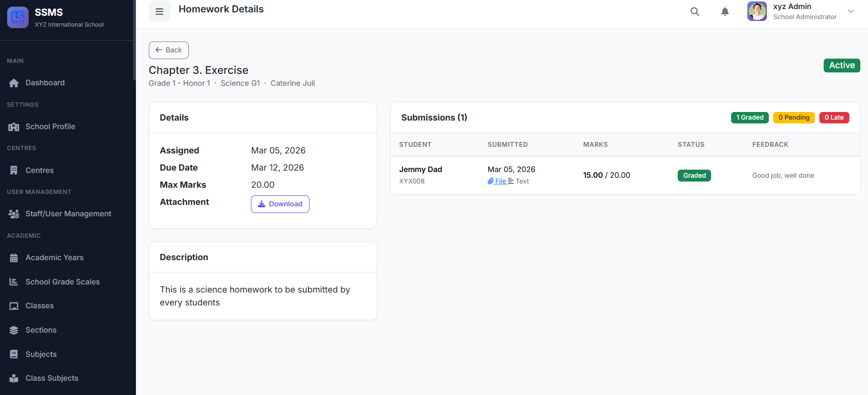Click the Academic Years calendar icon
Image resolution: width=868 pixels, height=395 pixels.
tap(14, 258)
